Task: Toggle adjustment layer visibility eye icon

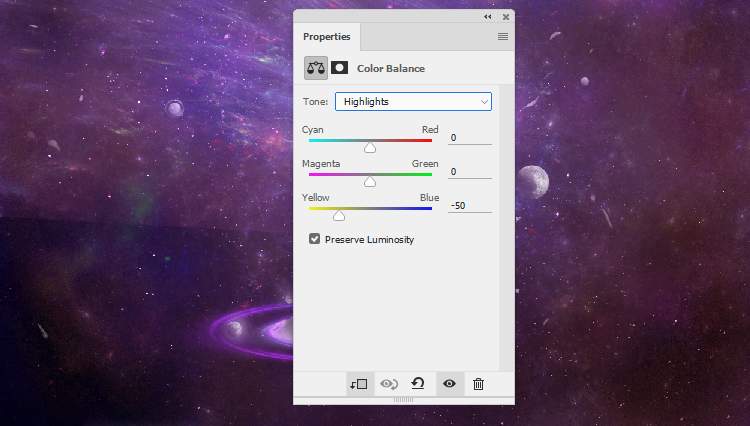Action: pyautogui.click(x=449, y=384)
